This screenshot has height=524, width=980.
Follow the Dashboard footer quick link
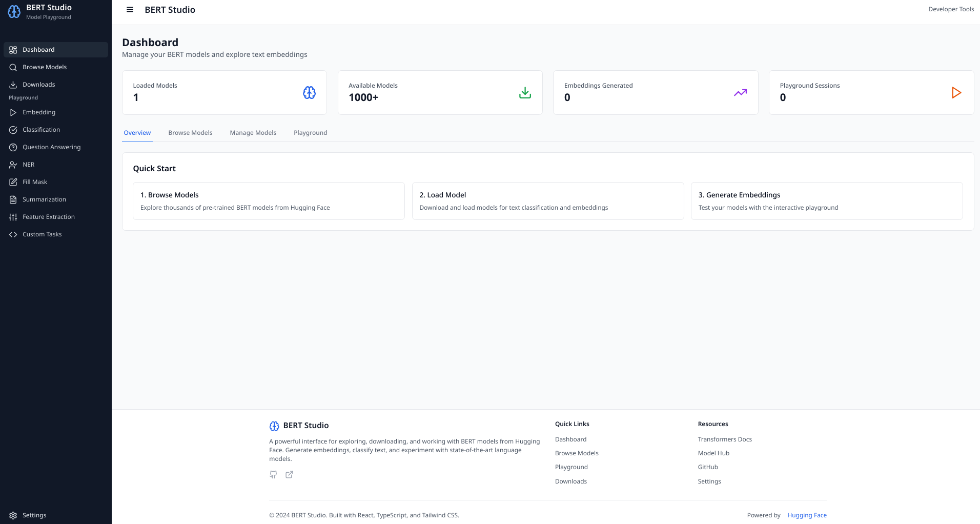tap(570, 439)
